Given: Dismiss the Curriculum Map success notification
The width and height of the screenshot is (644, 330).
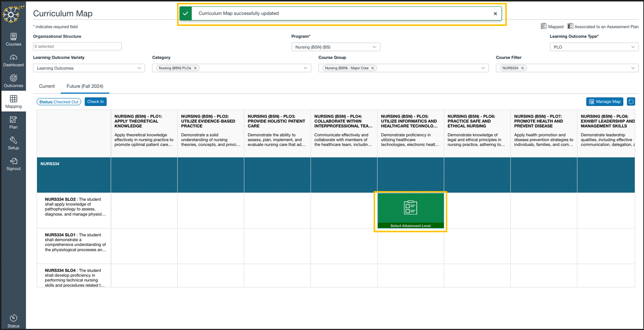Looking at the screenshot, I should pyautogui.click(x=495, y=13).
